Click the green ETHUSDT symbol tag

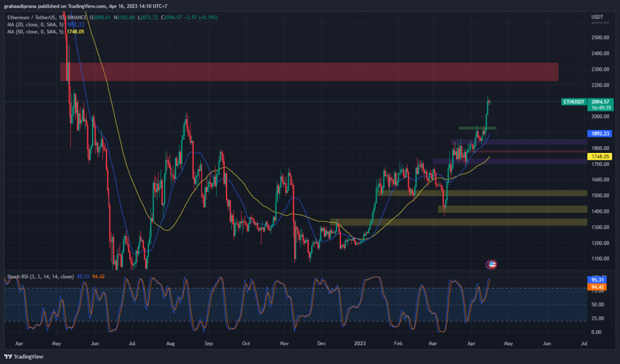click(574, 102)
